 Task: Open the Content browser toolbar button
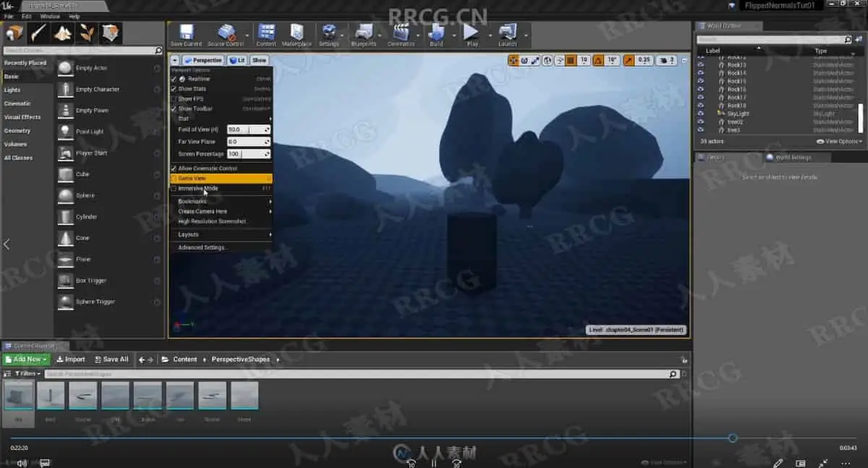266,35
